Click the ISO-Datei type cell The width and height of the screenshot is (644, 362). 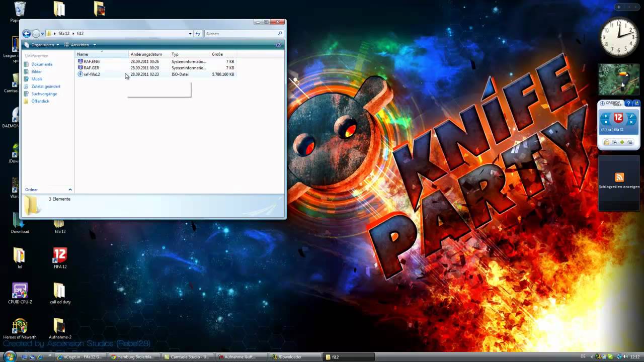pos(180,74)
